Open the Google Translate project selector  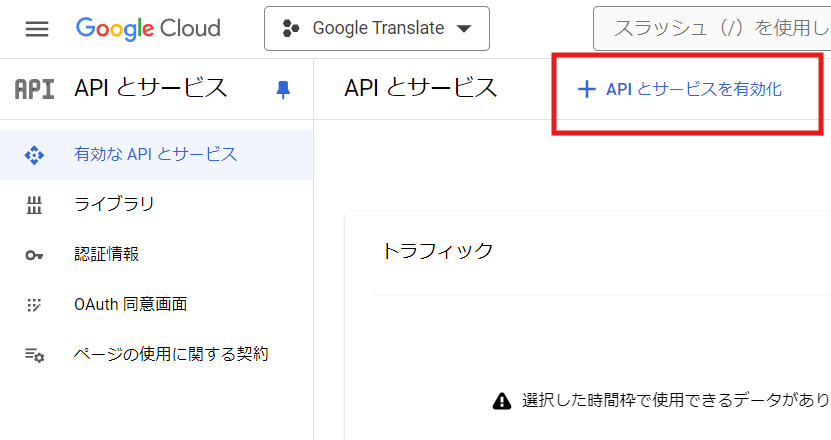point(376,28)
